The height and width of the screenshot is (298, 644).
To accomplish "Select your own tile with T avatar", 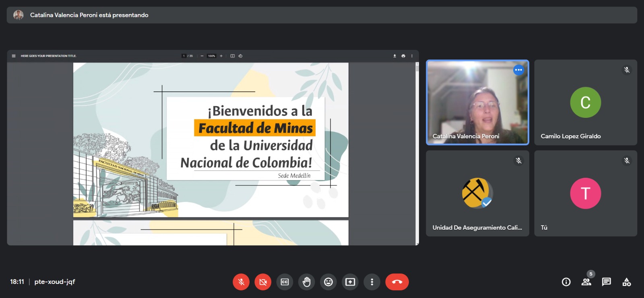I will (x=586, y=193).
